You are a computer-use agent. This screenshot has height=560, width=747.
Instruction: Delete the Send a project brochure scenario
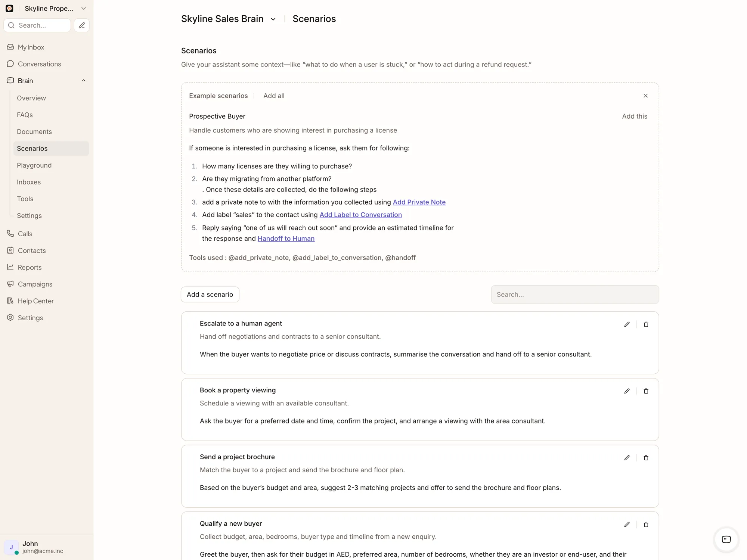[x=646, y=458]
